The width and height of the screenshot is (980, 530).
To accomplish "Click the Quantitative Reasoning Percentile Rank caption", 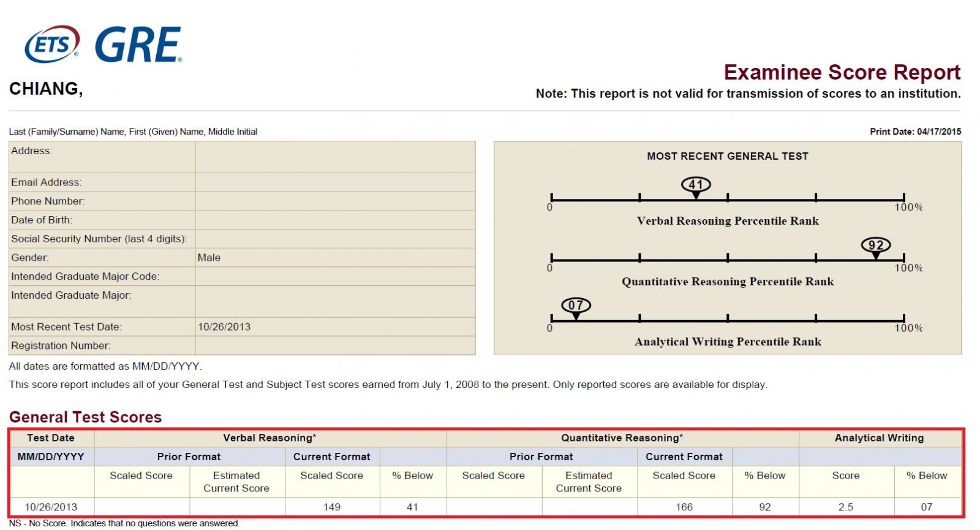I will 728,282.
